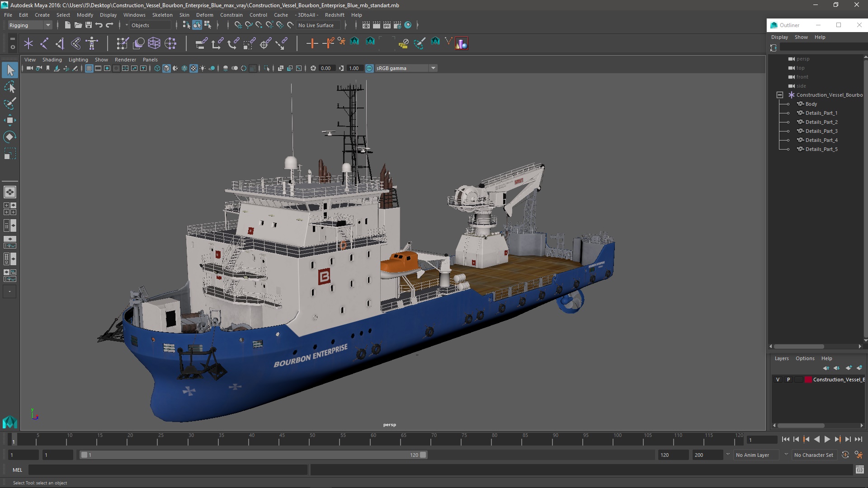Start IPR render from status line
This screenshot has width=868, height=488.
(x=387, y=25)
